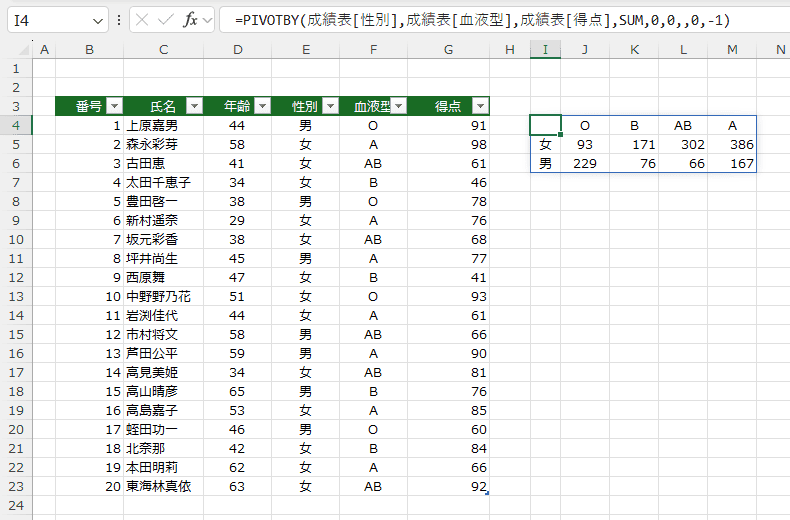790x520 pixels.
Task: Select the cell containing 上原嘉男
Action: point(163,125)
